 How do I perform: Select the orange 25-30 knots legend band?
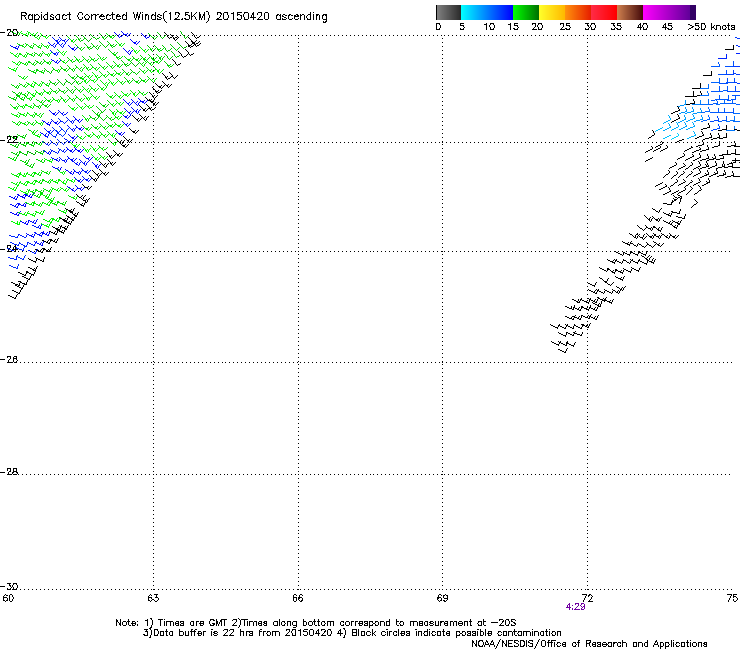point(578,12)
